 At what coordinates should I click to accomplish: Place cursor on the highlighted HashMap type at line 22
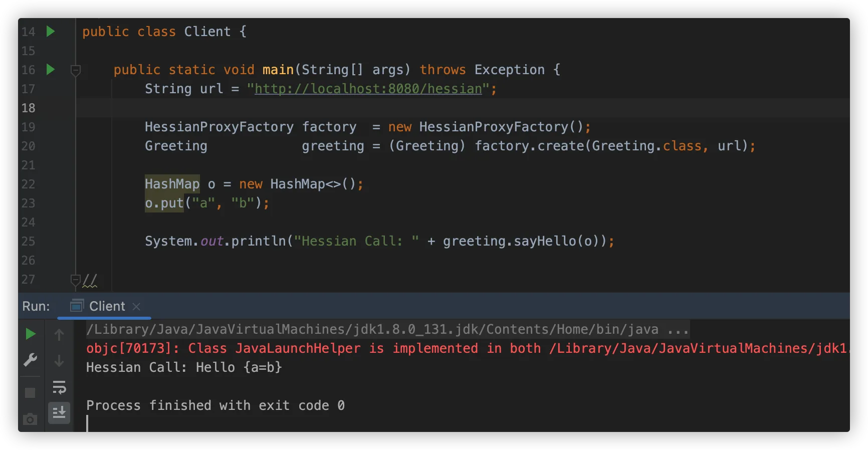click(172, 184)
